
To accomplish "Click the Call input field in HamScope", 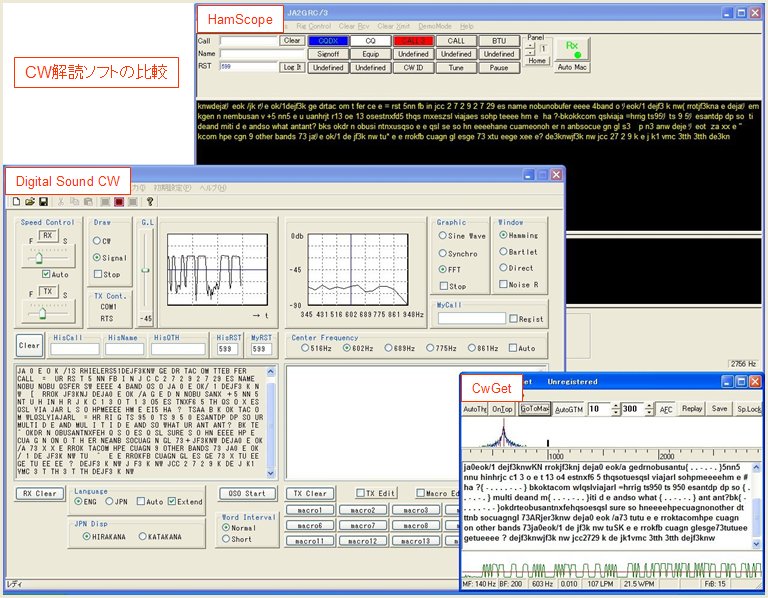I will point(248,41).
